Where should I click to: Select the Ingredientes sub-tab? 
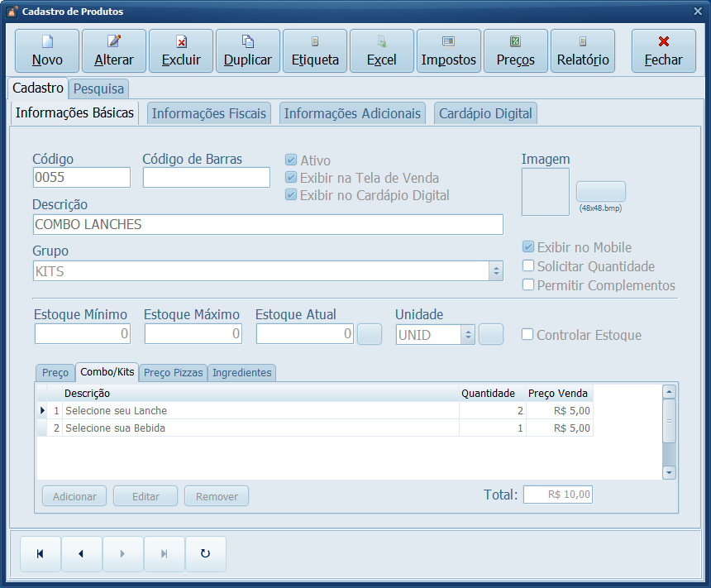tap(241, 372)
